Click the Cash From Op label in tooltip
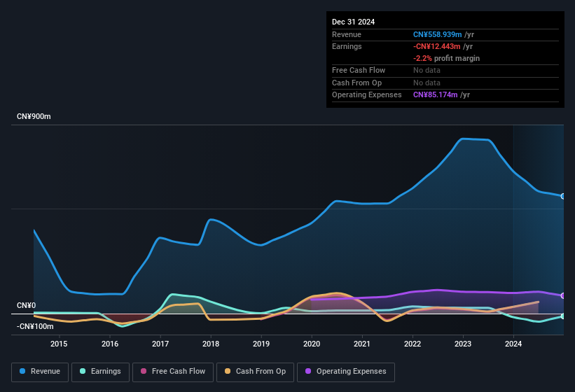Image resolution: width=575 pixels, height=392 pixels. point(356,83)
